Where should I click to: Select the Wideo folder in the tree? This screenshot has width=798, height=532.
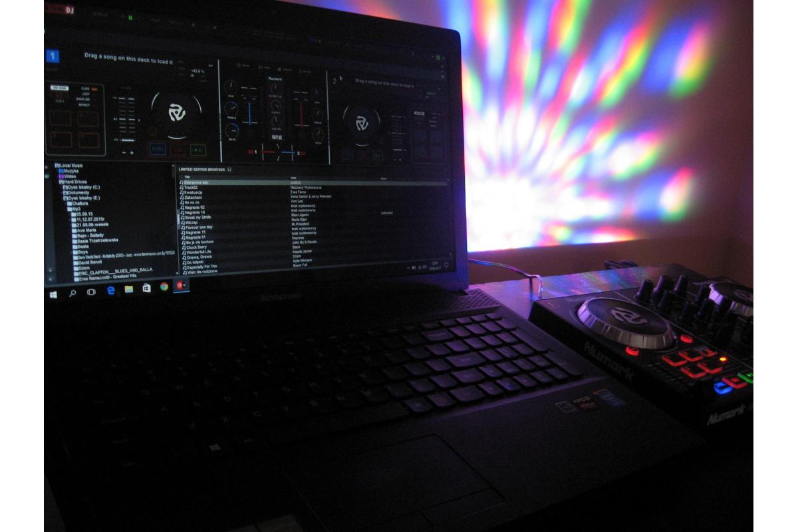tap(68, 176)
